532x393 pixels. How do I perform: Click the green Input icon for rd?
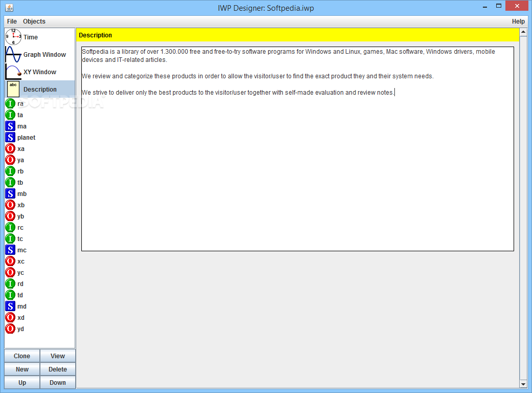point(10,283)
